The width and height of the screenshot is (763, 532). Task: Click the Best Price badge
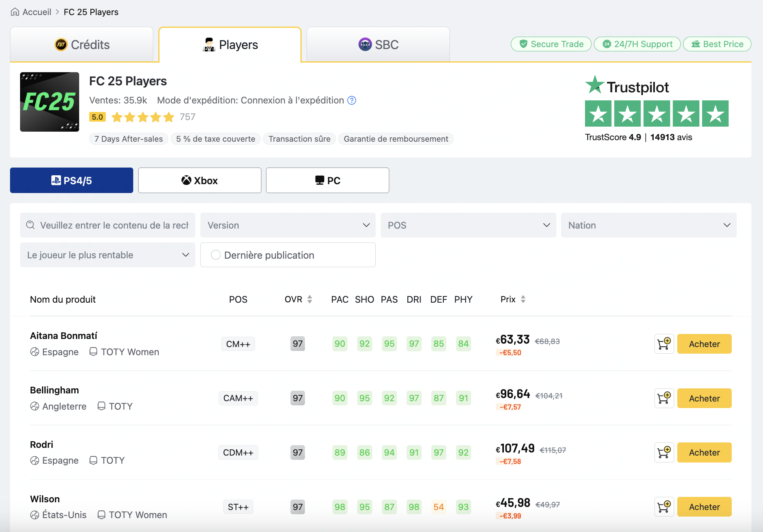(717, 44)
